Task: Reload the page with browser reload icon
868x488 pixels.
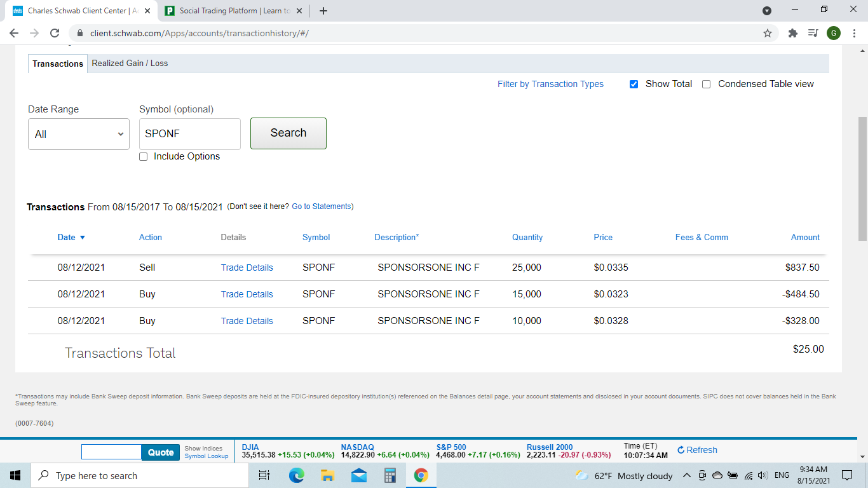Action: point(55,33)
